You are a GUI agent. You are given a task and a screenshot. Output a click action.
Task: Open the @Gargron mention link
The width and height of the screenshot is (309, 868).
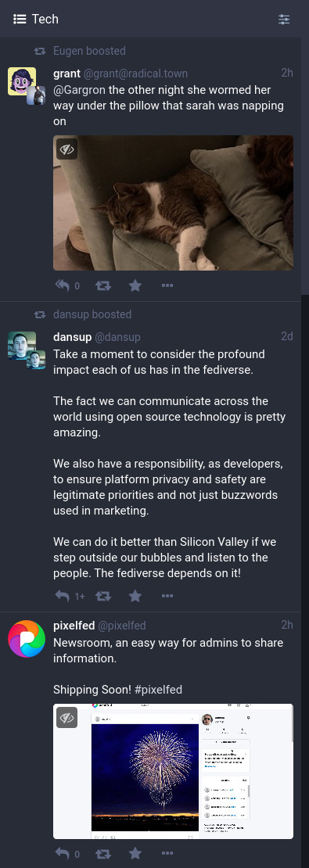[x=79, y=90]
